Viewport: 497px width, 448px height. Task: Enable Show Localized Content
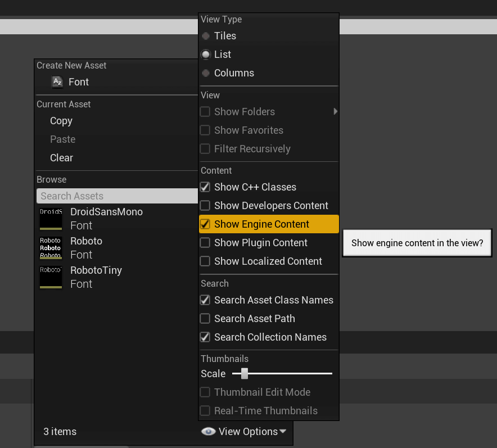pos(205,261)
